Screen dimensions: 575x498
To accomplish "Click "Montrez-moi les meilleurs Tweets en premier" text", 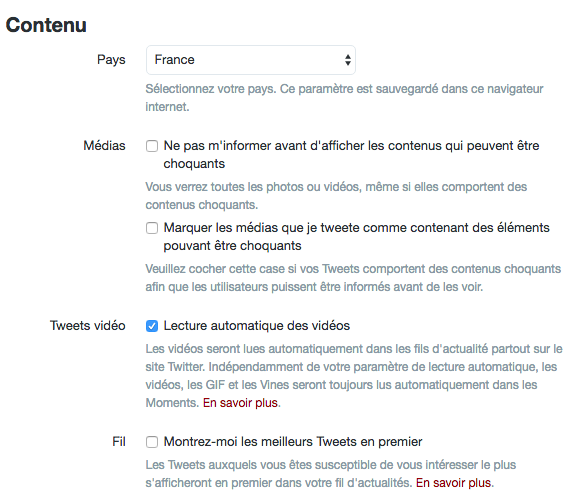I will tap(293, 442).
